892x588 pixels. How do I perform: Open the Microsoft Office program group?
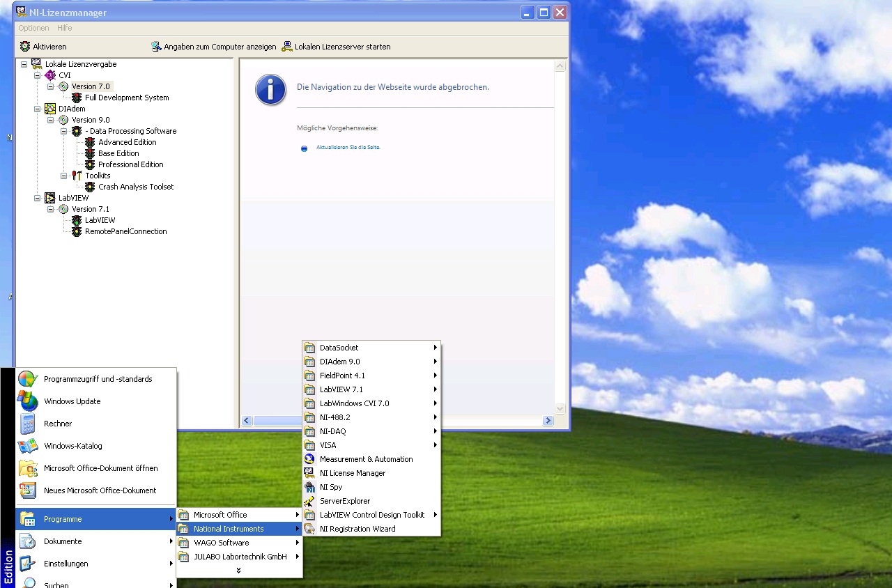pyautogui.click(x=239, y=515)
